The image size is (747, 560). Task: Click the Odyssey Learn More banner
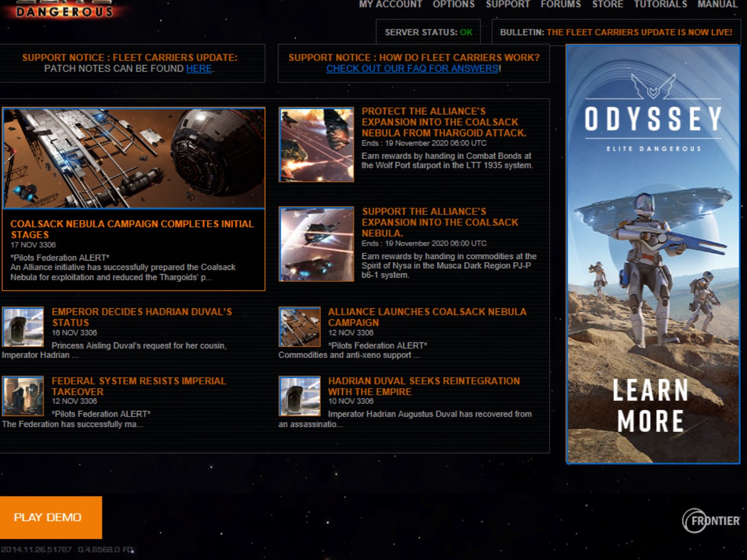tap(653, 254)
